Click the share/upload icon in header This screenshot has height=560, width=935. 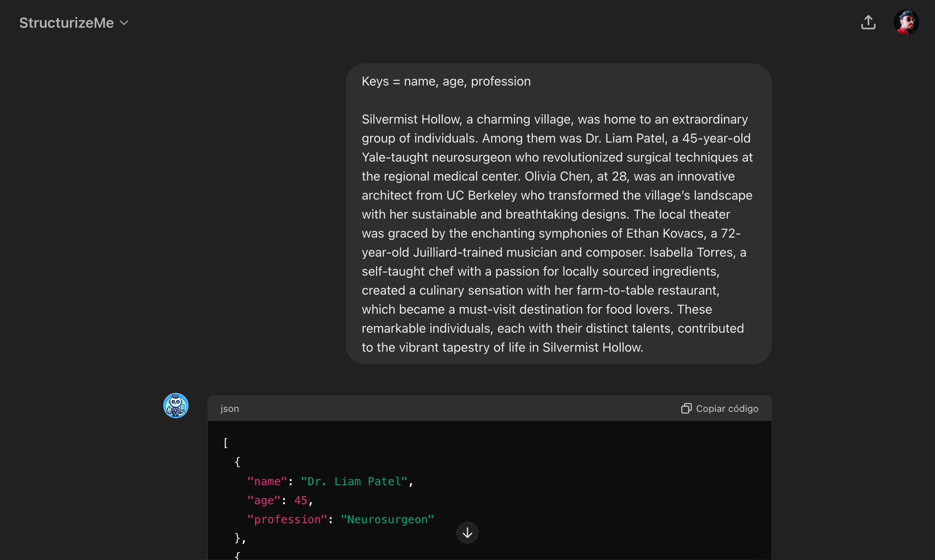point(868,23)
